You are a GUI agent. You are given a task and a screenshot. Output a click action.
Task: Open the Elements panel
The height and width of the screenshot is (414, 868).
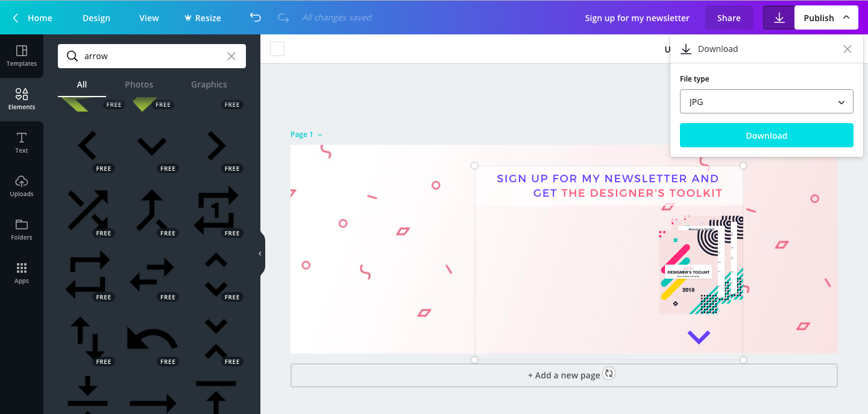[x=22, y=99]
